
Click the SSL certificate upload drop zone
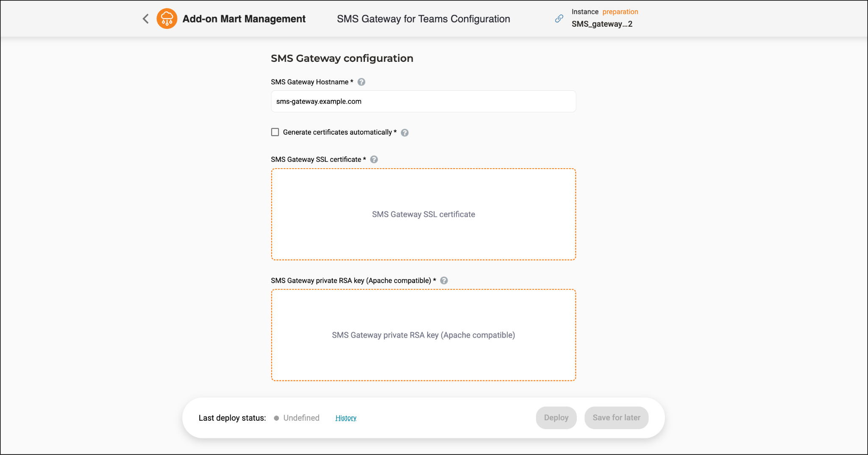click(423, 214)
